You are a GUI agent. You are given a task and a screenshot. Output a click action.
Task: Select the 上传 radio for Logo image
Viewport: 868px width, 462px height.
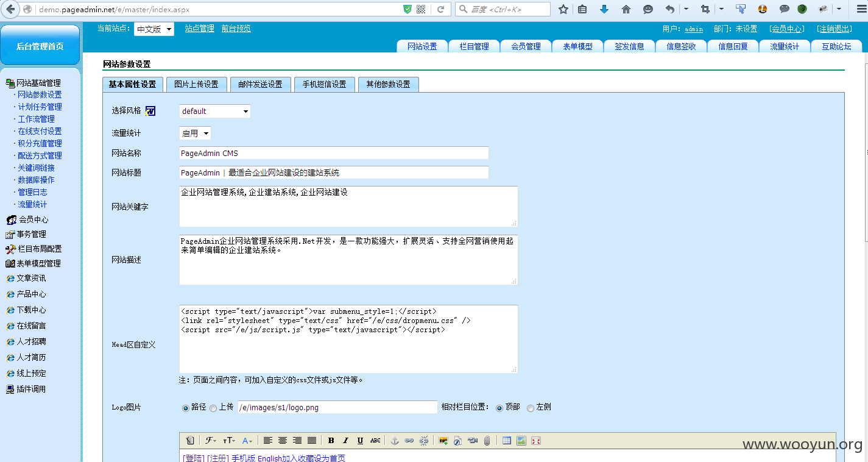coord(213,408)
